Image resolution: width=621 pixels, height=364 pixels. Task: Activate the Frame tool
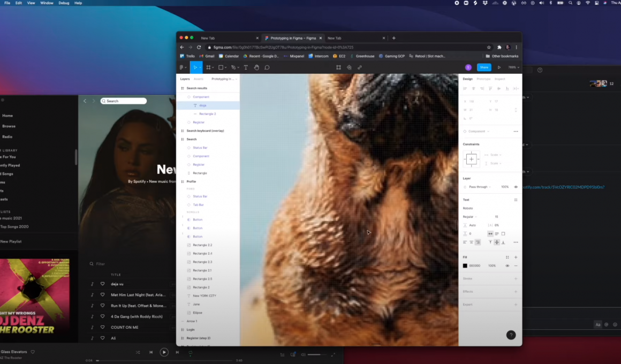(x=209, y=67)
